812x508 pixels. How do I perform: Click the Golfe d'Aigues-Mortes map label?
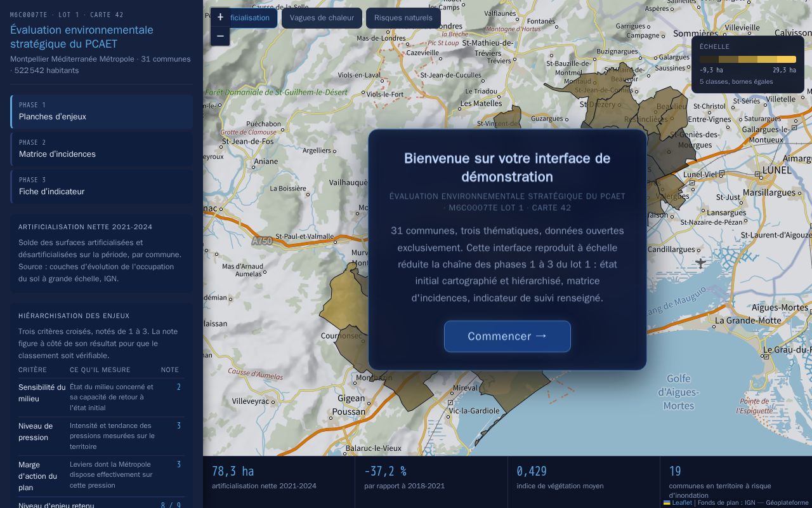[679, 392]
